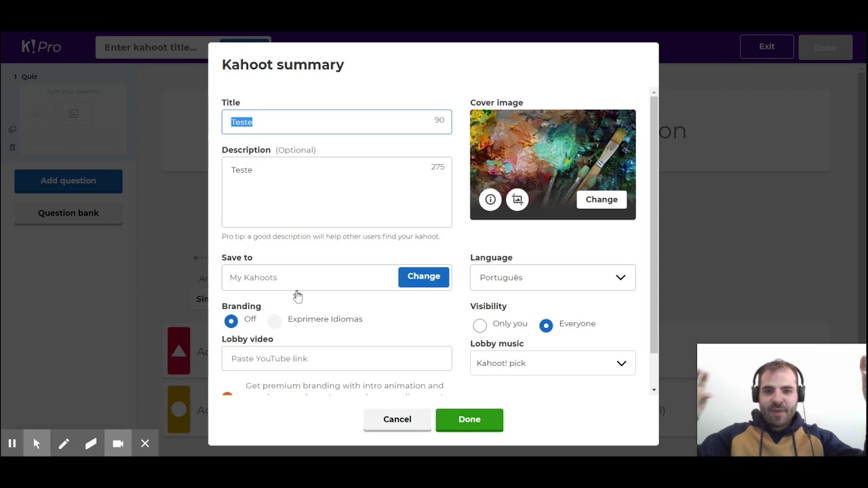The image size is (868, 488).
Task: Select the cursor pointer tool in recorder toolbar
Action: (x=37, y=443)
